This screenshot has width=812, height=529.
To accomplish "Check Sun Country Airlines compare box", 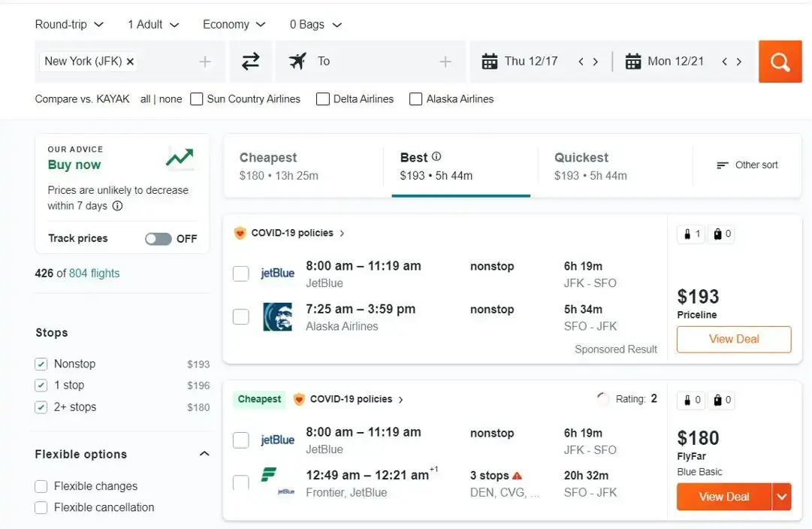I will [x=196, y=99].
